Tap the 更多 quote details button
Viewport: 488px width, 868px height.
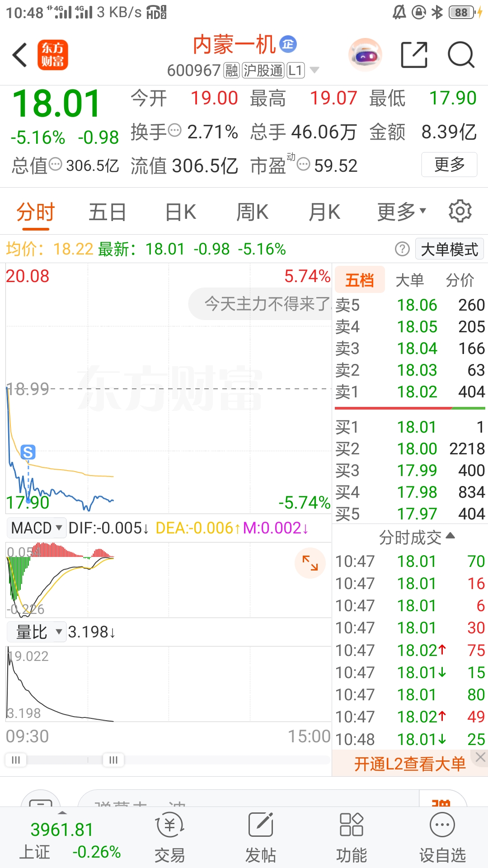point(450,165)
